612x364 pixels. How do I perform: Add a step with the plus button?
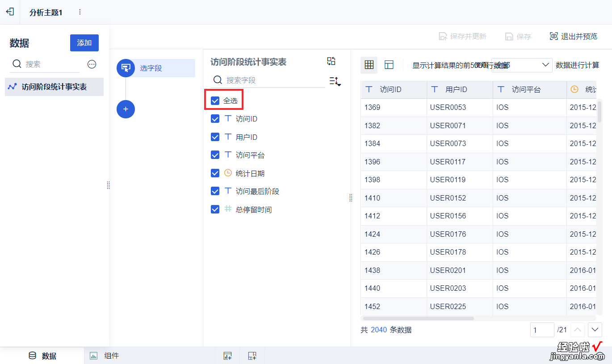126,109
